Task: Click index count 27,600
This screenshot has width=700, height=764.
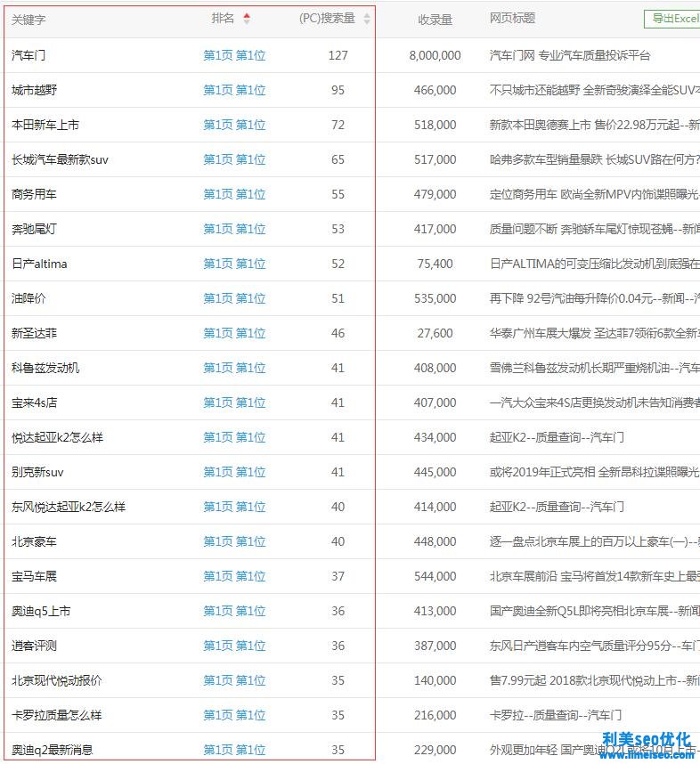Action: coord(435,333)
